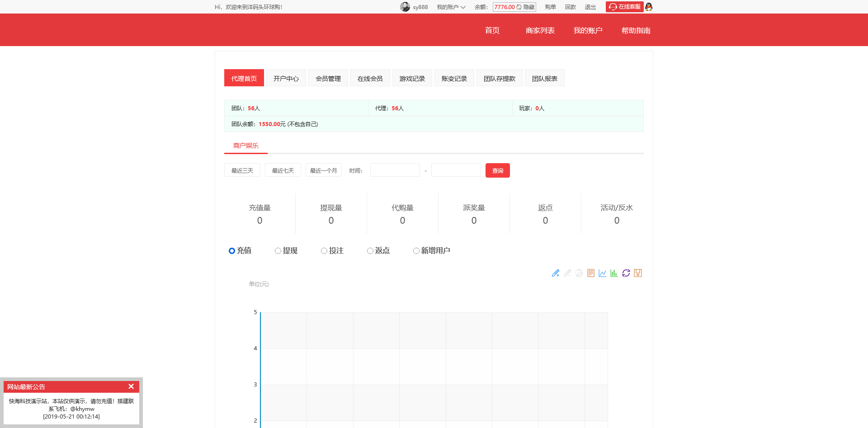Select the add markline pencil icon
868x428 pixels.
pos(556,273)
